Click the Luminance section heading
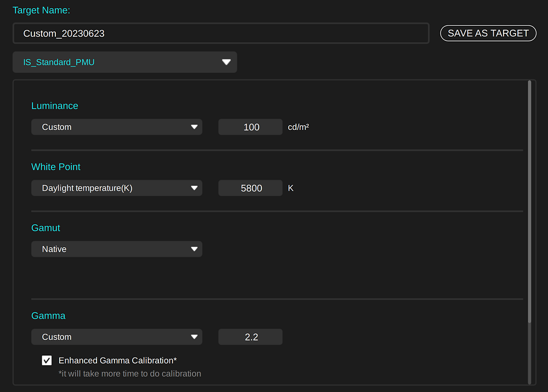Image resolution: width=548 pixels, height=392 pixels. [55, 106]
